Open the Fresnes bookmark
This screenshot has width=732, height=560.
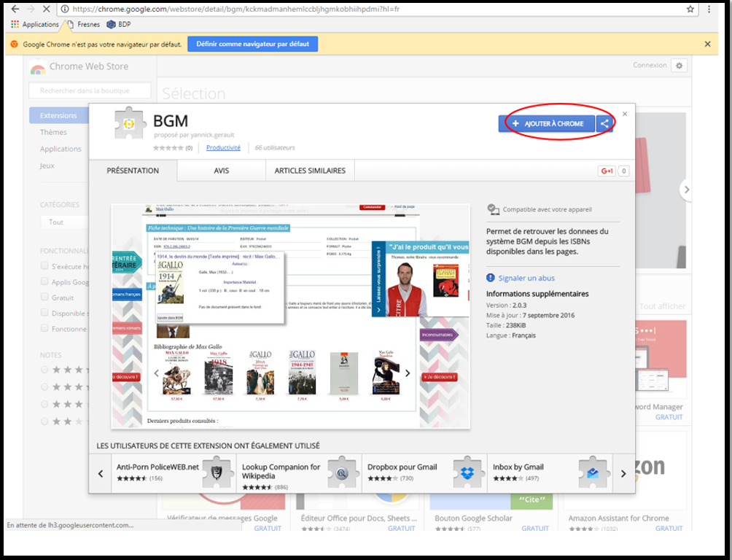(x=84, y=24)
